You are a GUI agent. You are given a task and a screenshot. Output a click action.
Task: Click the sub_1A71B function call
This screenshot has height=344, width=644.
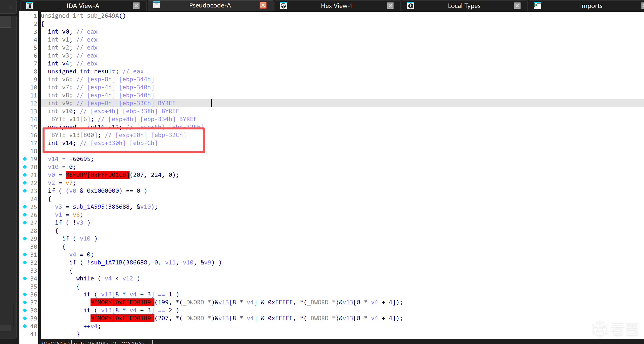point(106,262)
